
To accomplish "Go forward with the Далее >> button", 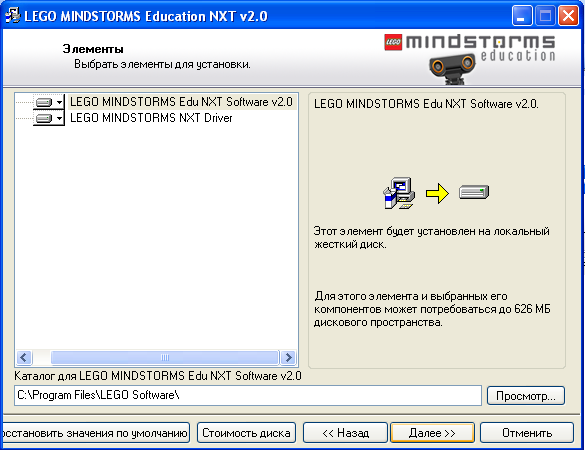I will pos(432,433).
